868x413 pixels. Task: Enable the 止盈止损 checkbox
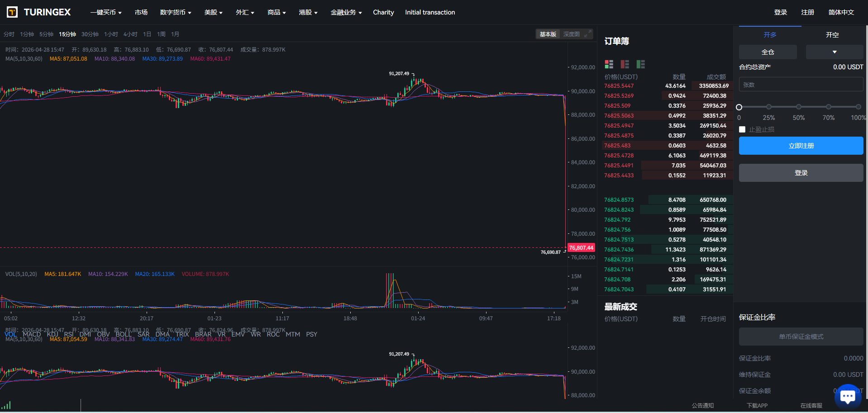[742, 130]
